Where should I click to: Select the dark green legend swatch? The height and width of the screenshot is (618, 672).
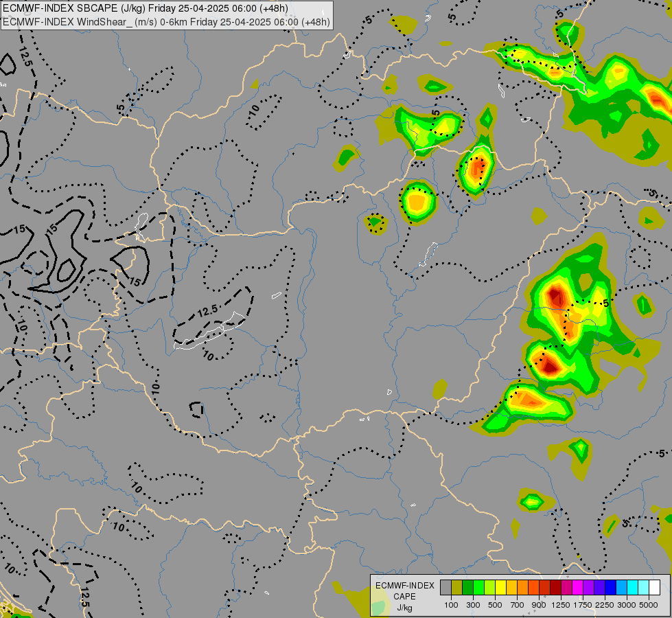[x=467, y=588]
